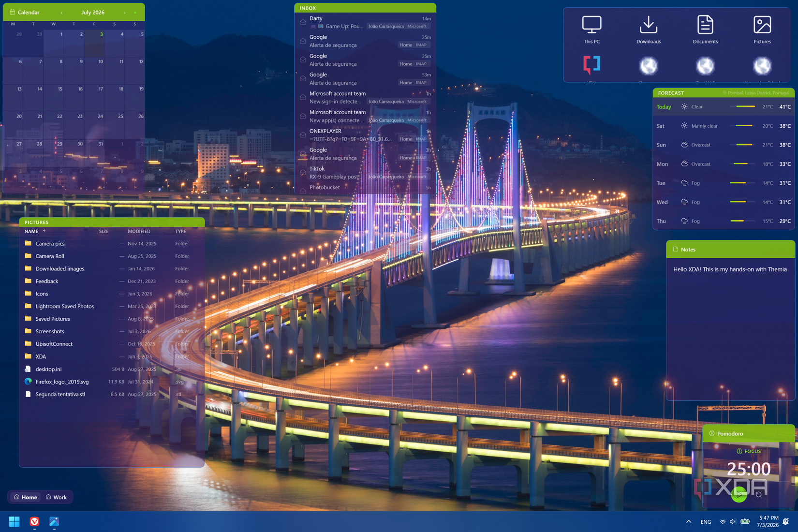Open the Firefox_logo,_2019.svg file icon
This screenshot has width=798, height=532.
pyautogui.click(x=28, y=382)
